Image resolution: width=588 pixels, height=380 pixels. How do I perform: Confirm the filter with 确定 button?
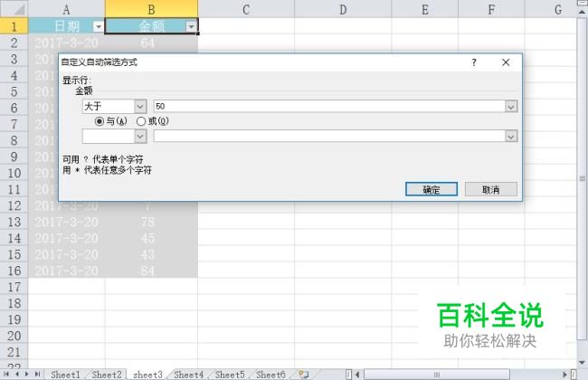[x=432, y=189]
